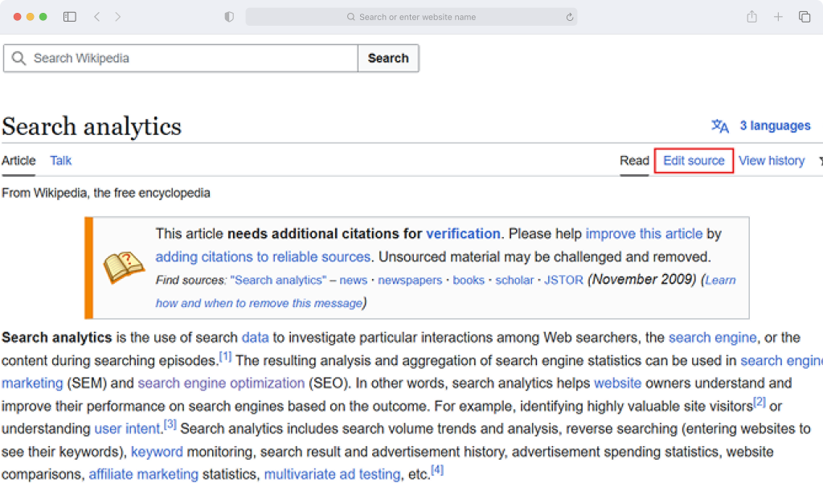Image resolution: width=823 pixels, height=504 pixels.
Task: Click the Search analytics page heading
Action: coord(92,126)
